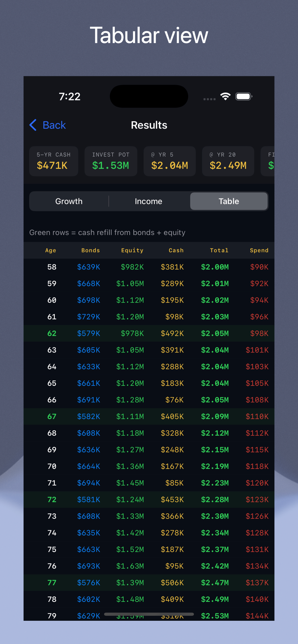Select bonds value $636K at age 69
Screen dimensions: 298x644
89,450
